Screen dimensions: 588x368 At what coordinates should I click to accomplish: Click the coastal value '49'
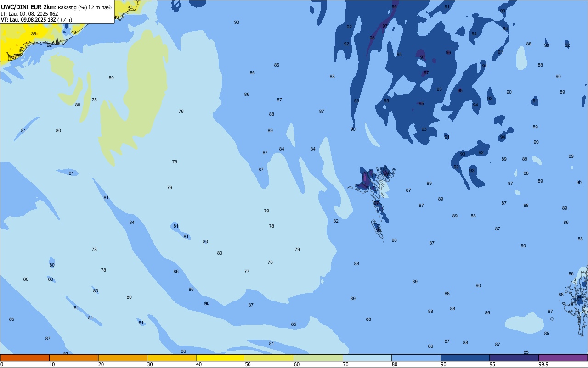tap(73, 32)
